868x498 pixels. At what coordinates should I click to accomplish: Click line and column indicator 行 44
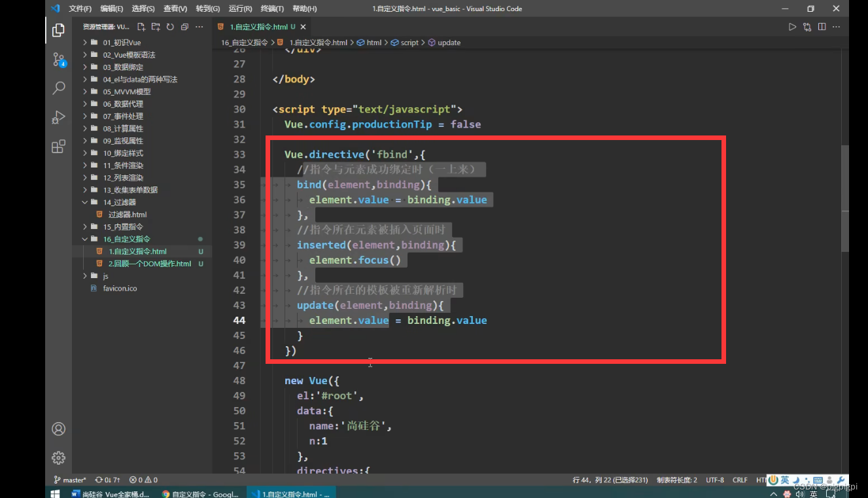(x=610, y=480)
